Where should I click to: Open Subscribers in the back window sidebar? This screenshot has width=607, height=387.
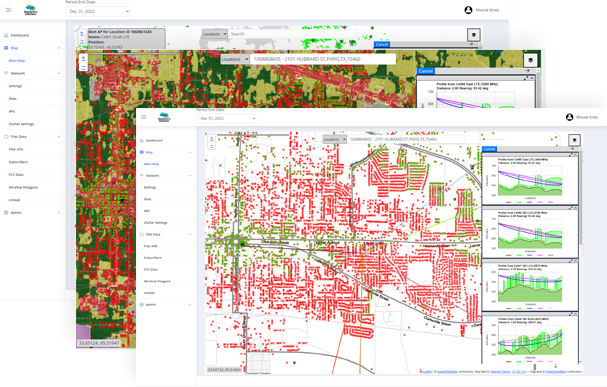pyautogui.click(x=18, y=162)
